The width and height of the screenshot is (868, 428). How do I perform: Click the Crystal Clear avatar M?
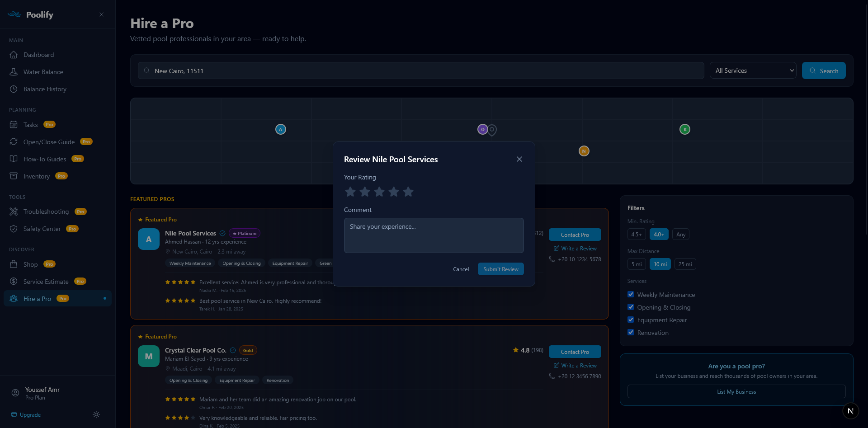pos(149,356)
